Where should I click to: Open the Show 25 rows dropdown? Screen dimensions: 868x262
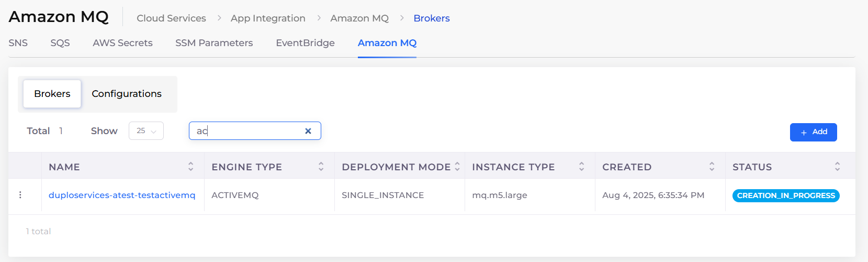(146, 131)
